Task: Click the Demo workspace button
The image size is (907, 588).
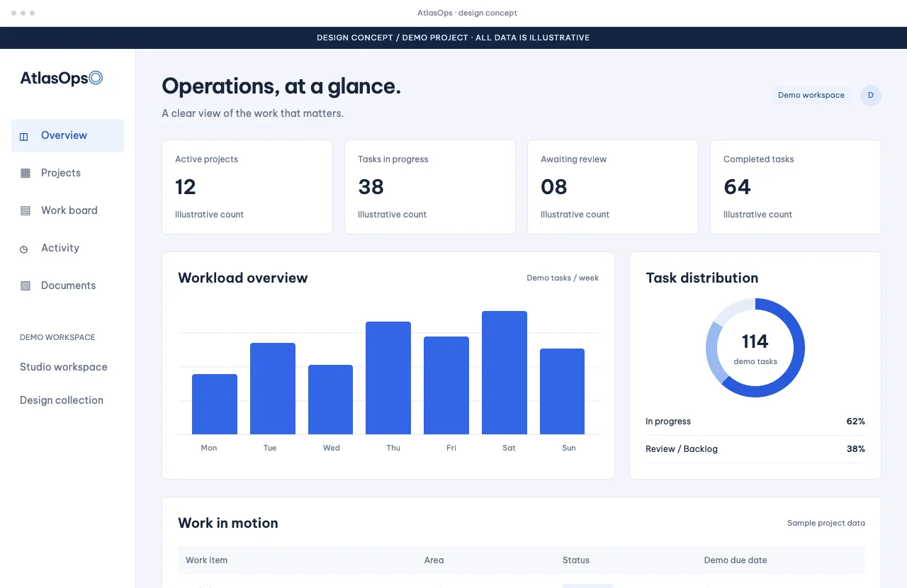Action: (811, 96)
